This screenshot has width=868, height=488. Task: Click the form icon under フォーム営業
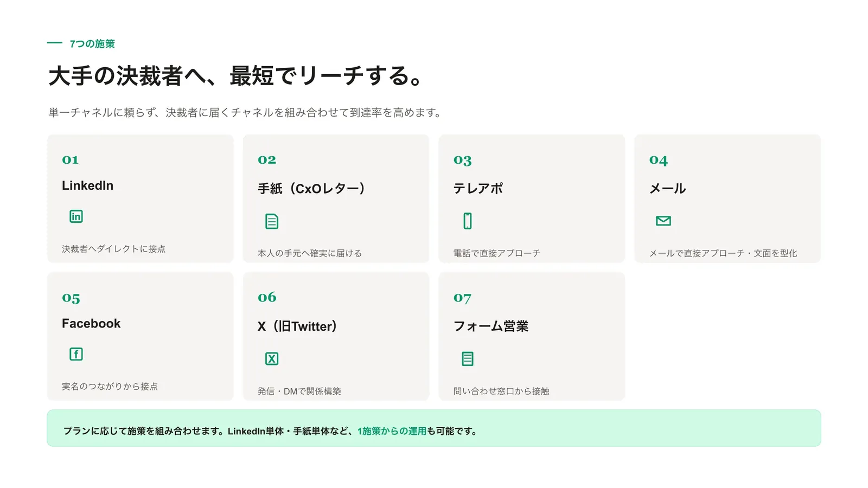pyautogui.click(x=468, y=358)
